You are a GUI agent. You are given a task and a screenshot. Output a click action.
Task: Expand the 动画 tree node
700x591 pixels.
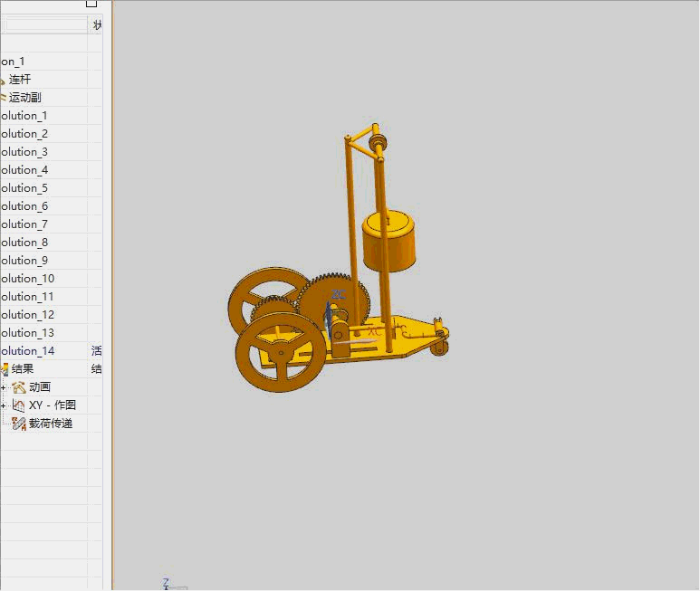[3, 387]
